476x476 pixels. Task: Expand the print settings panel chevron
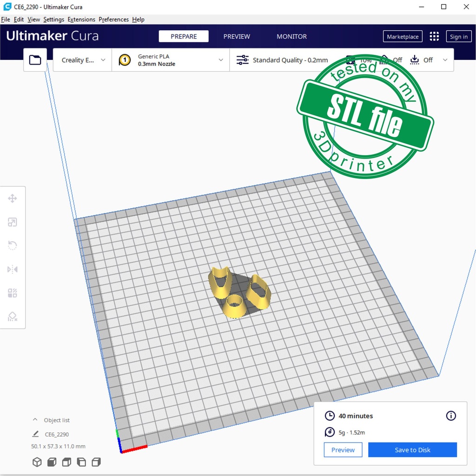445,60
